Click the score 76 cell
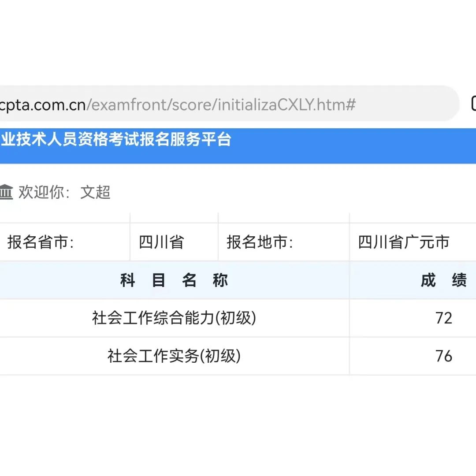This screenshot has width=476, height=476. pyautogui.click(x=444, y=356)
